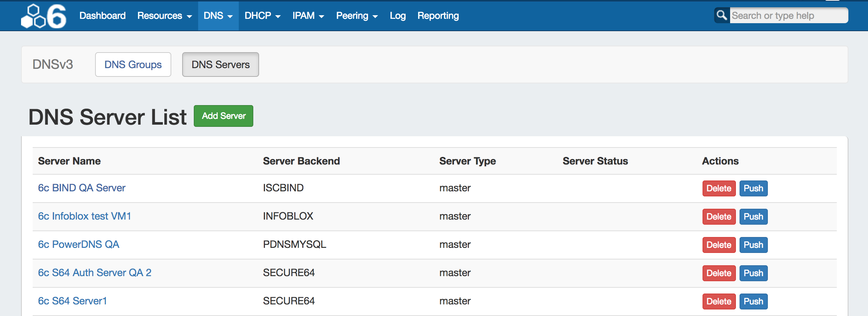
Task: Open the 6c Infoblox test VM1 link
Action: click(x=84, y=216)
